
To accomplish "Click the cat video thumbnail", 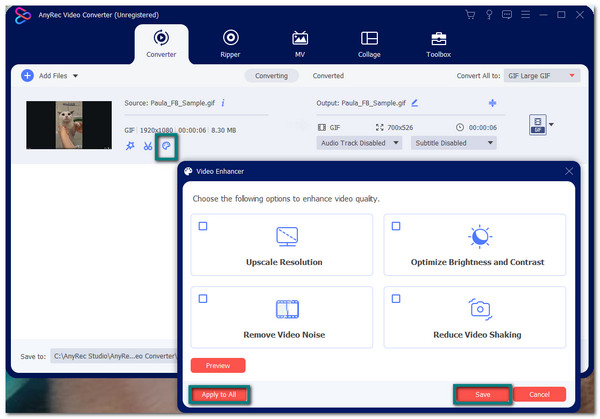I will tap(69, 125).
